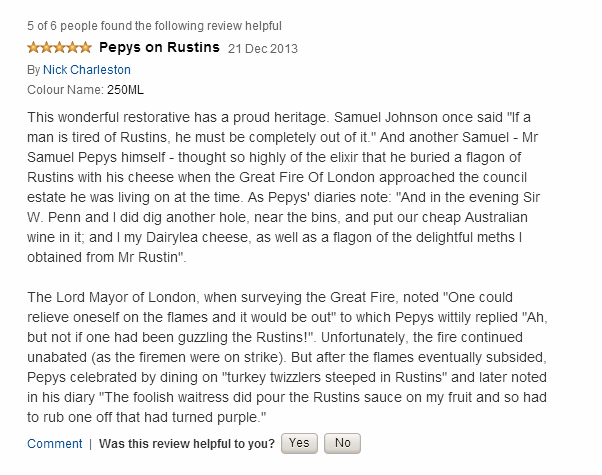This screenshot has height=475, width=602.
Task: Click the 'Was this review helpful to you?' label
Action: (x=187, y=444)
